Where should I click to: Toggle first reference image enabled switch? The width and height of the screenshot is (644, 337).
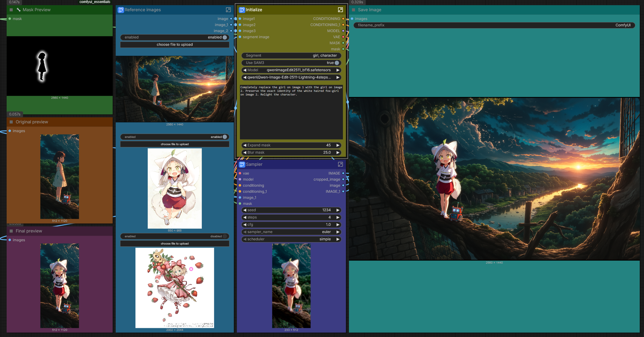(224, 37)
